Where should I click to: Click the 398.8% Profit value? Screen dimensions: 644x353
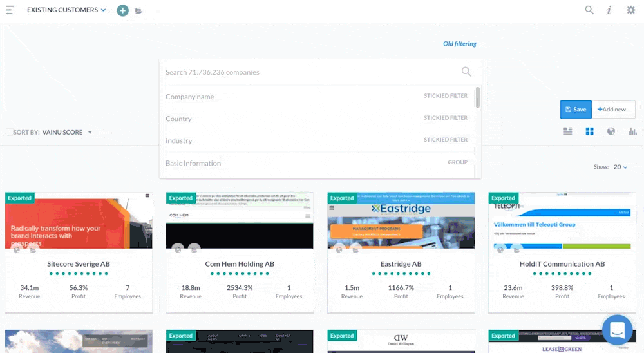click(562, 288)
